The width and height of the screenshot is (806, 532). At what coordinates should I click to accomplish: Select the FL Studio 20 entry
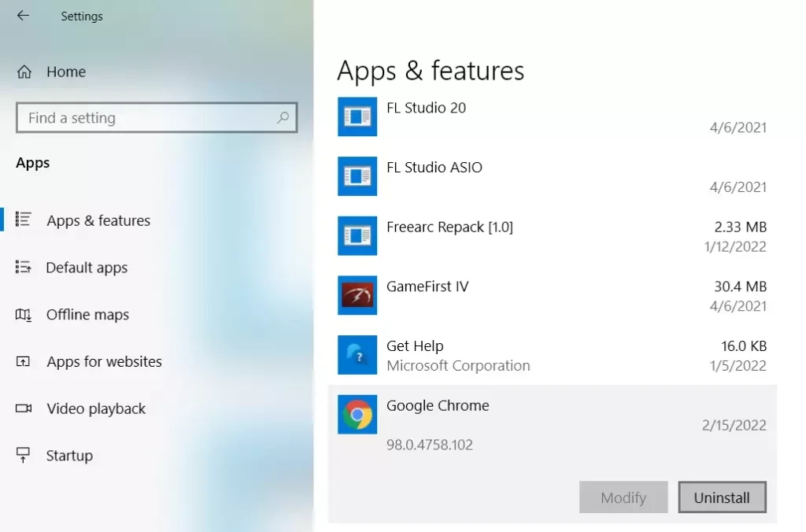pos(552,117)
